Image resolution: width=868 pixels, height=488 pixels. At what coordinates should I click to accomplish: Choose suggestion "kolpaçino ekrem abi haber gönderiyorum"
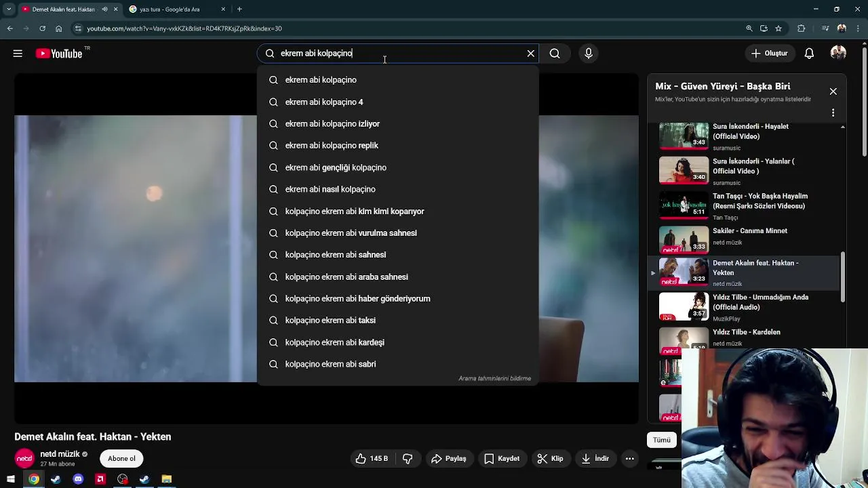pos(398,299)
